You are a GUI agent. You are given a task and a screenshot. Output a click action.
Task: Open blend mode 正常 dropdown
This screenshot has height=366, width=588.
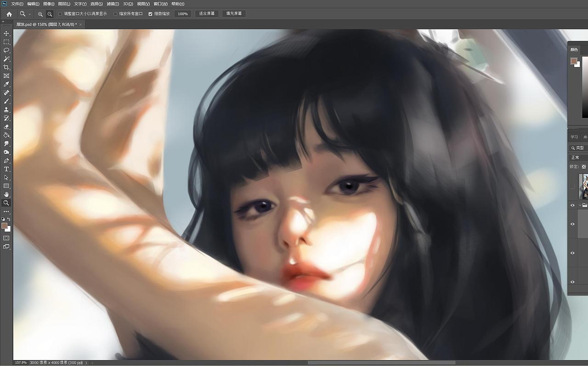pos(579,158)
